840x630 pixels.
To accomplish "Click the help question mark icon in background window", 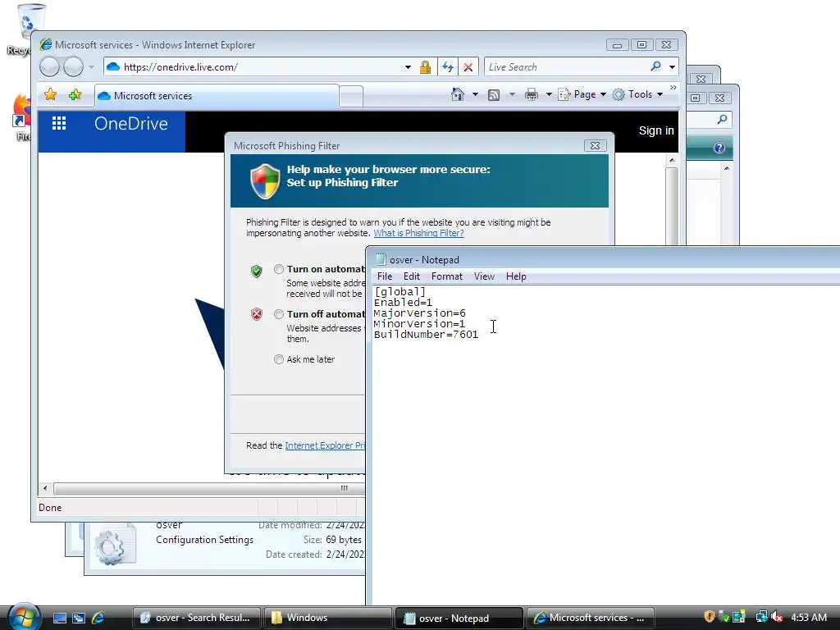I will [719, 148].
